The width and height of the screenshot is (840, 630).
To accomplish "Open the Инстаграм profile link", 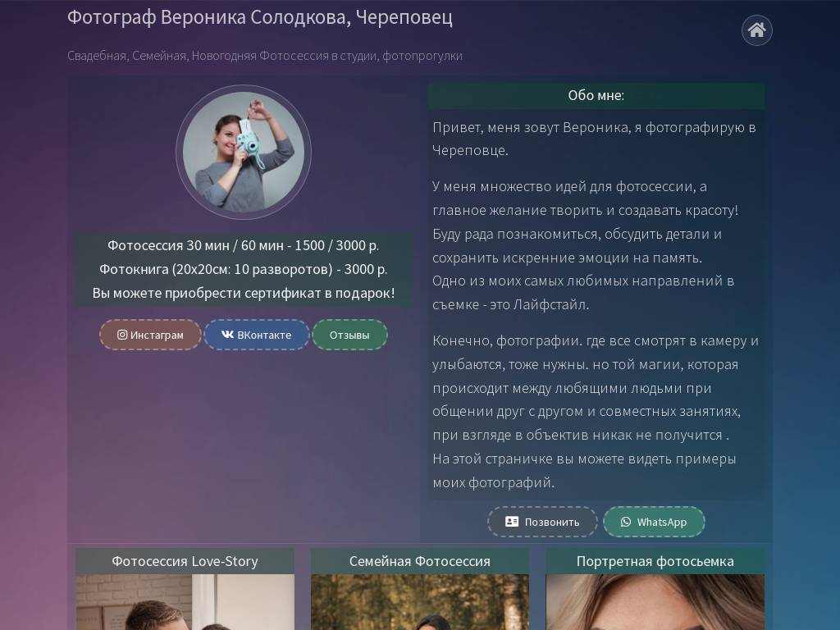I will point(150,335).
